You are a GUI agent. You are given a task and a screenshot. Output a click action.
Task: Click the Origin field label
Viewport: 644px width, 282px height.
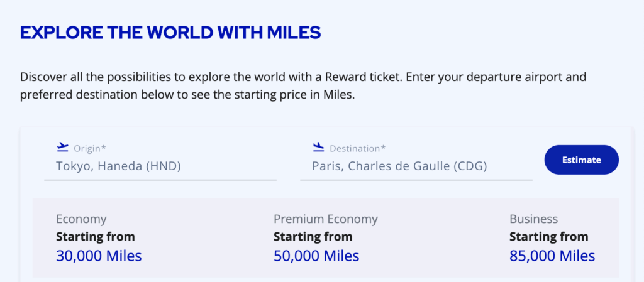90,149
